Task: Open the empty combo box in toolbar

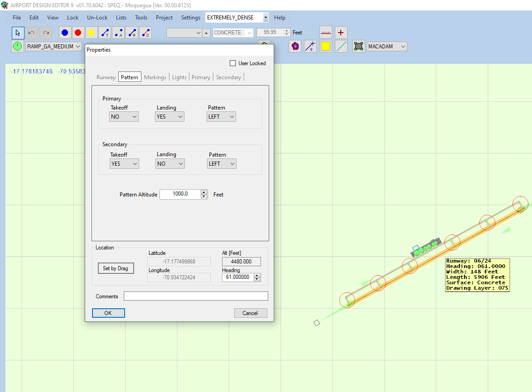Action: pyautogui.click(x=184, y=33)
